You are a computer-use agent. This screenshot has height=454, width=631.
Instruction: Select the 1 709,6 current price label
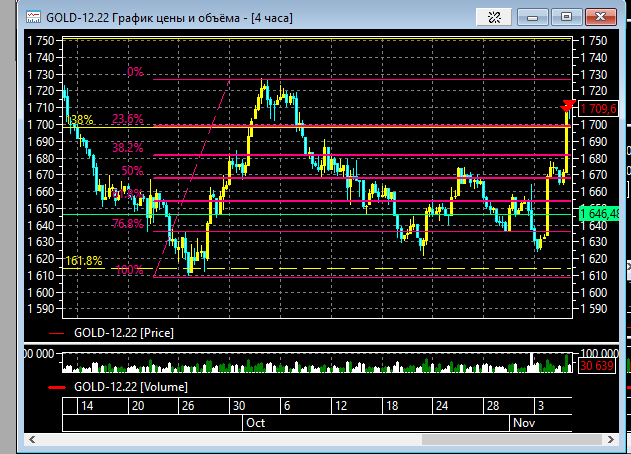(598, 109)
